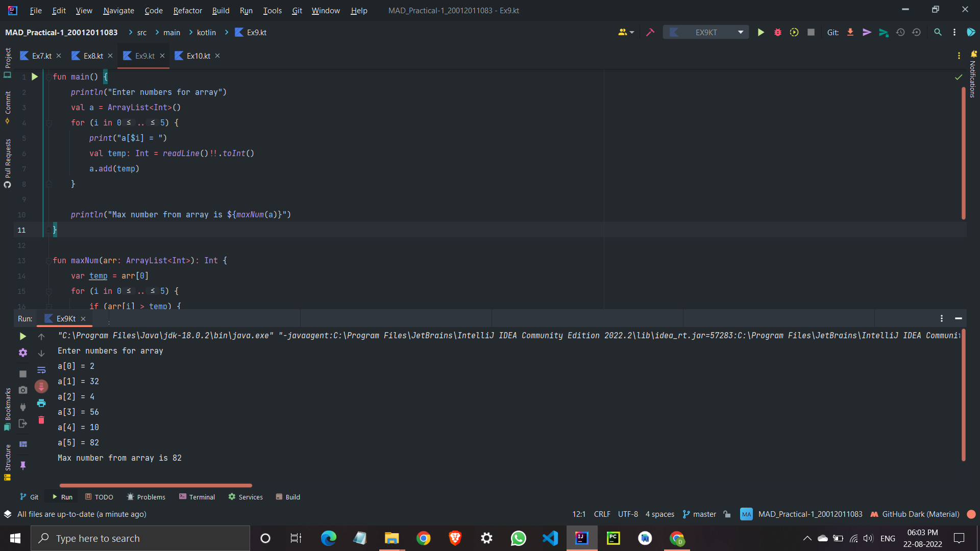Image resolution: width=980 pixels, height=551 pixels.
Task: Open Visual Studio Code from taskbar
Action: [550, 538]
